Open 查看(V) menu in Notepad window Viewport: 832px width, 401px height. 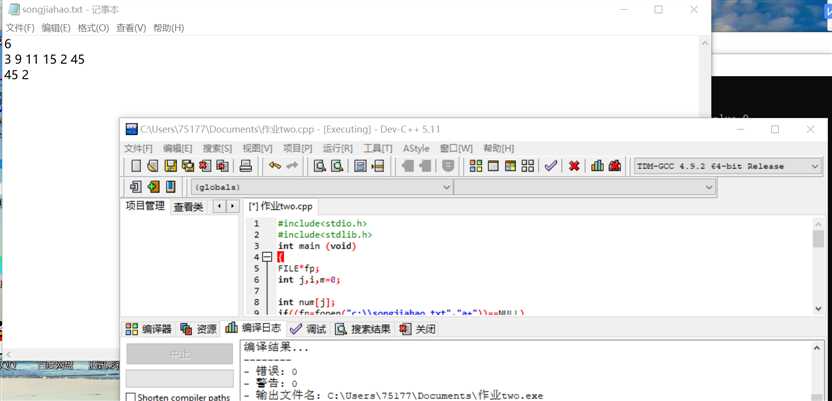click(x=131, y=28)
